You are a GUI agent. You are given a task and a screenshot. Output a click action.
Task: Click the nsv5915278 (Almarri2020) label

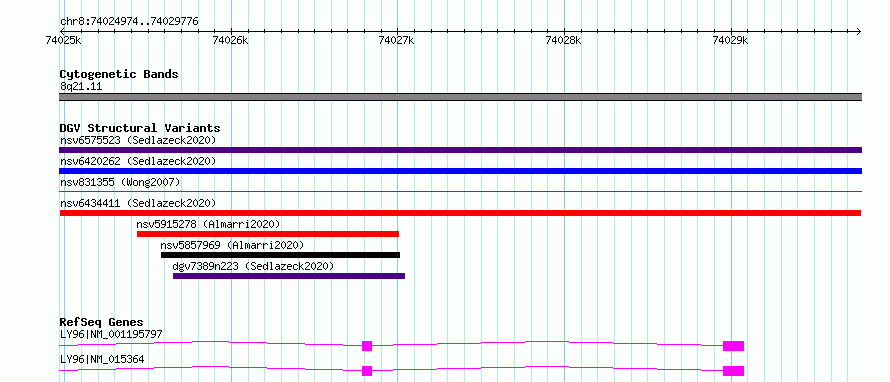coord(208,224)
